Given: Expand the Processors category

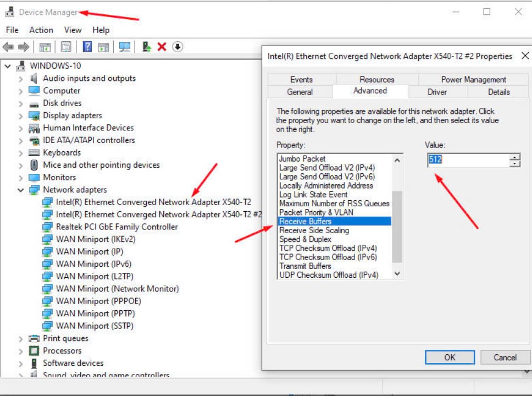Looking at the screenshot, I should point(21,351).
